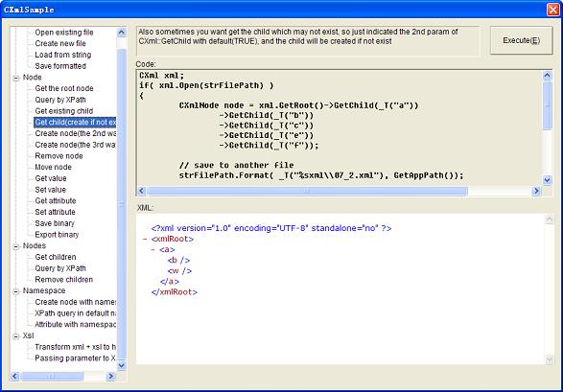Select 'Passing parameter to X' item
The image size is (563, 392).
coord(75,357)
